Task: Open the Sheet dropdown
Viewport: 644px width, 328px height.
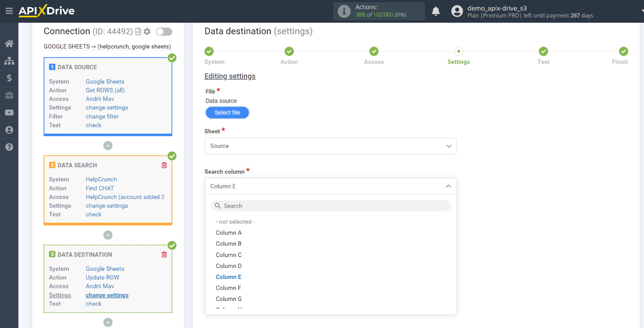Action: 330,146
